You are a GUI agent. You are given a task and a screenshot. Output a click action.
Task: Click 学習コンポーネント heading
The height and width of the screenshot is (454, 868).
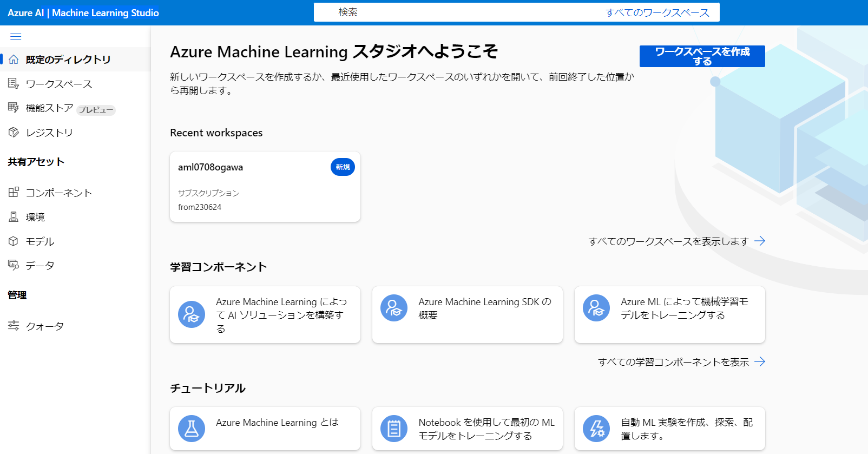coord(219,267)
